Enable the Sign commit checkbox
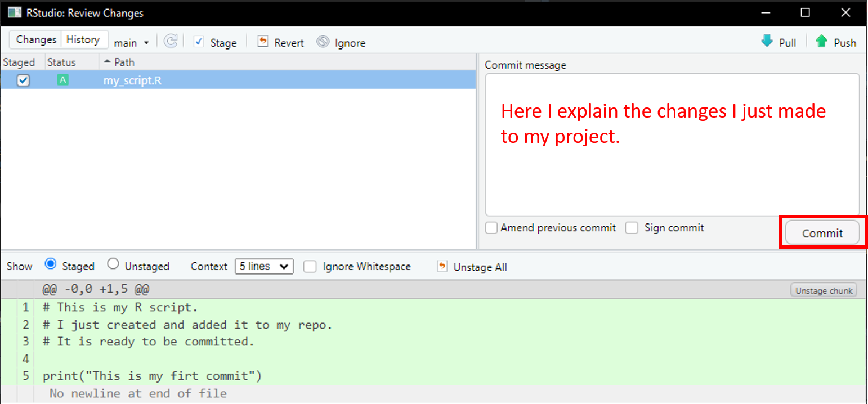This screenshot has height=404, width=868. tap(632, 228)
